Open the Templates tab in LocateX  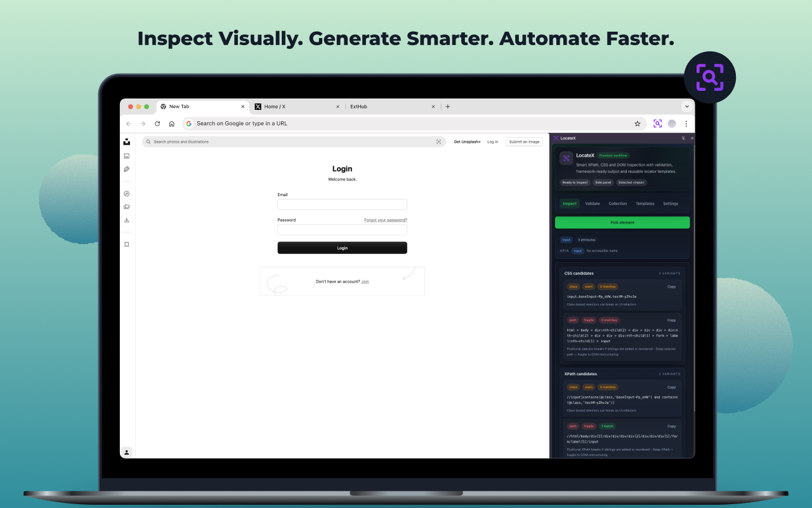(645, 204)
